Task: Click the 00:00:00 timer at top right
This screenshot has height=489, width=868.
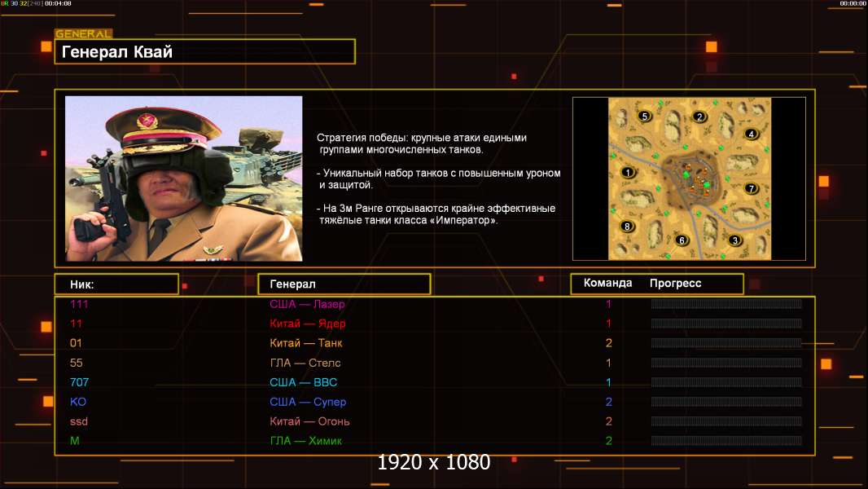Action: click(853, 3)
